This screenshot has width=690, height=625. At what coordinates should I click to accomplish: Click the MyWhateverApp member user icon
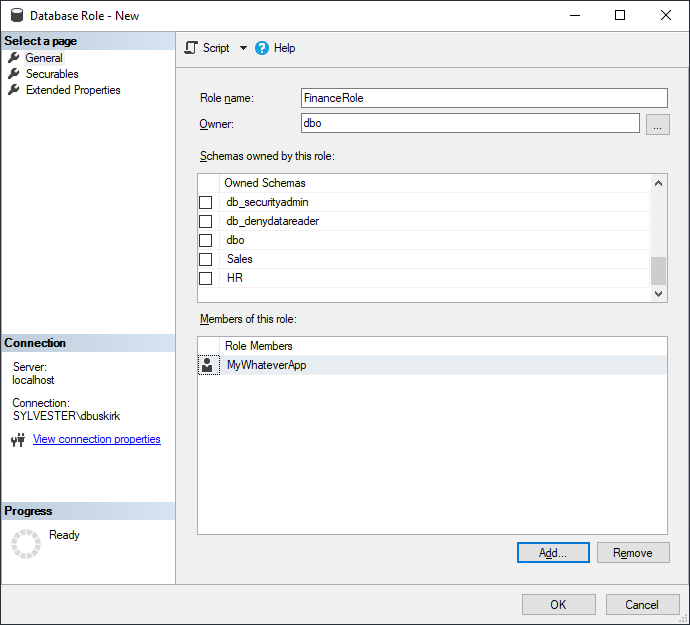[208, 365]
